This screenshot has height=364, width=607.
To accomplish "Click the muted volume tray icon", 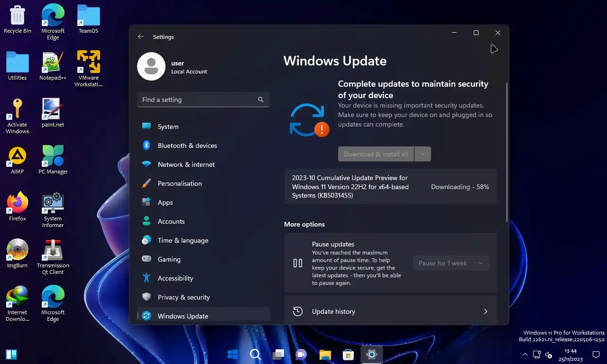I will pyautogui.click(x=549, y=355).
